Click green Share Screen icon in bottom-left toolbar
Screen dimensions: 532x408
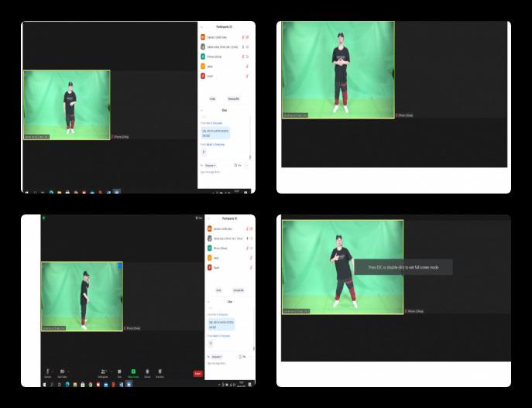click(x=133, y=372)
